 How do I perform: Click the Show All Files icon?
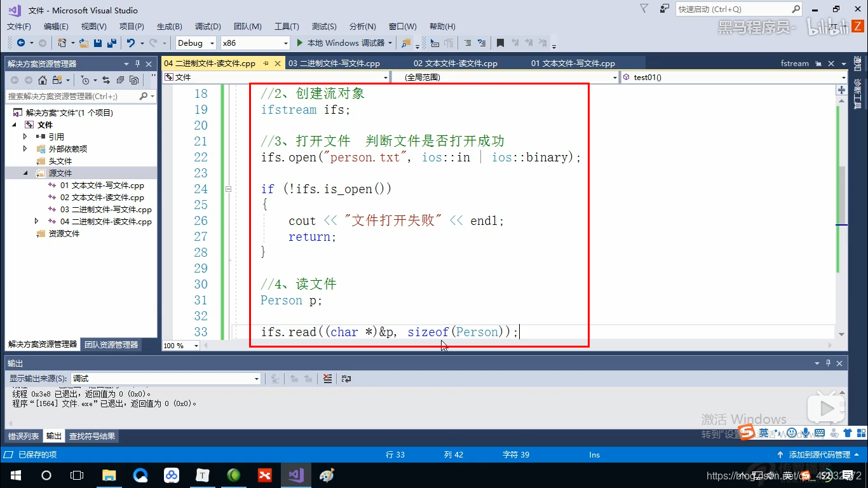[134, 80]
